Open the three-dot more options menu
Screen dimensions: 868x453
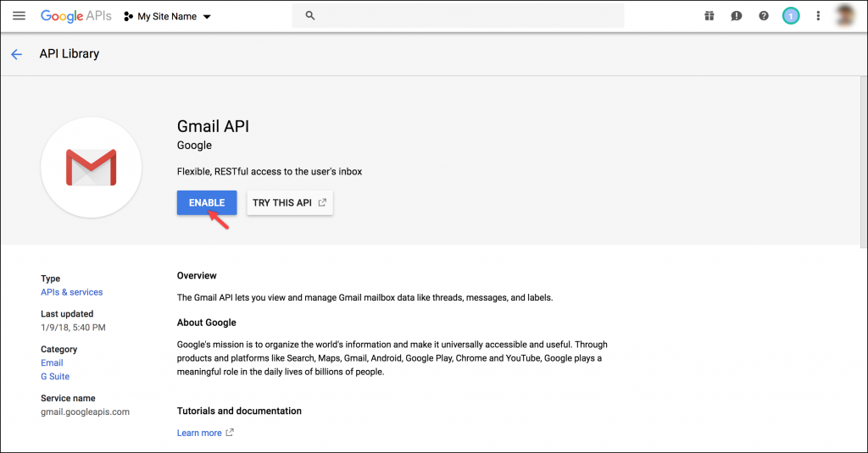click(x=818, y=16)
